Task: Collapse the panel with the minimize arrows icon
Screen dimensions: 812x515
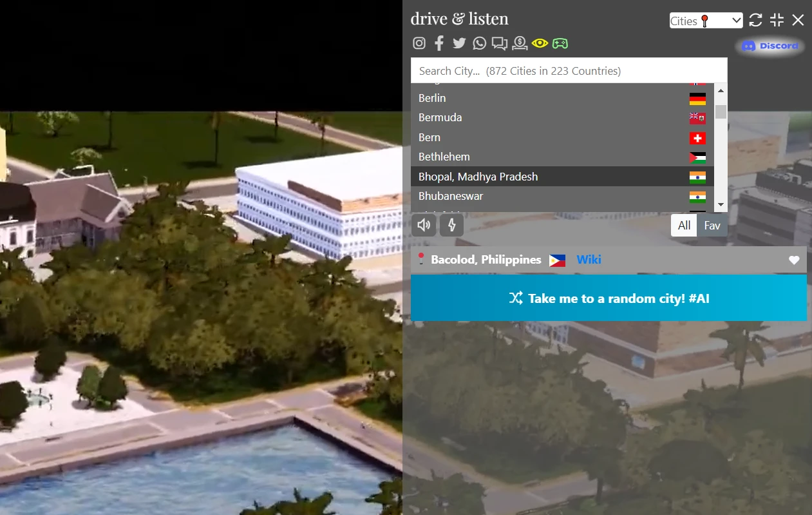Action: coord(777,20)
